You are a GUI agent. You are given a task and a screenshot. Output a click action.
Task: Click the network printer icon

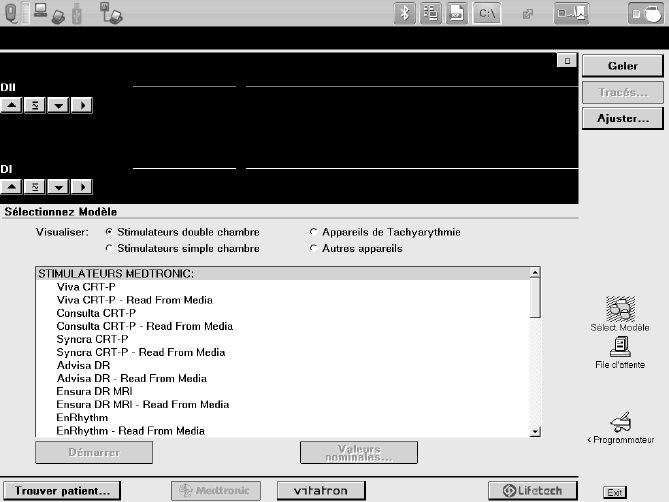coord(111,13)
